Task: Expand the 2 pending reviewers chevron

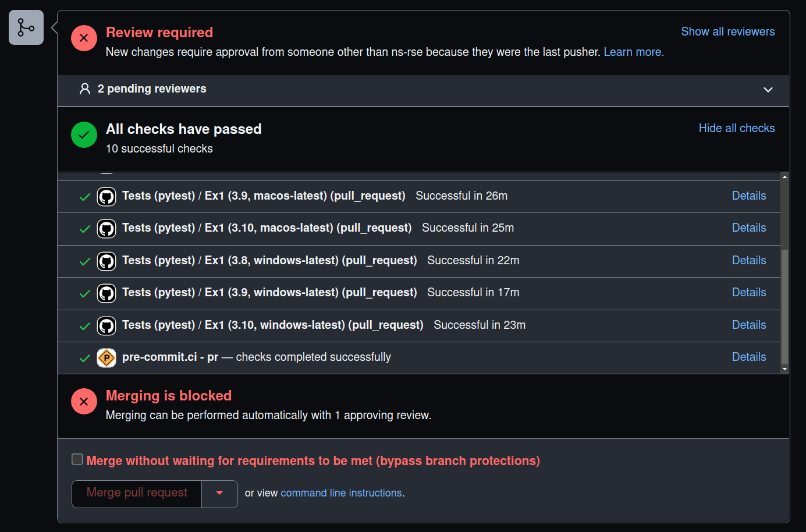Action: pos(768,90)
